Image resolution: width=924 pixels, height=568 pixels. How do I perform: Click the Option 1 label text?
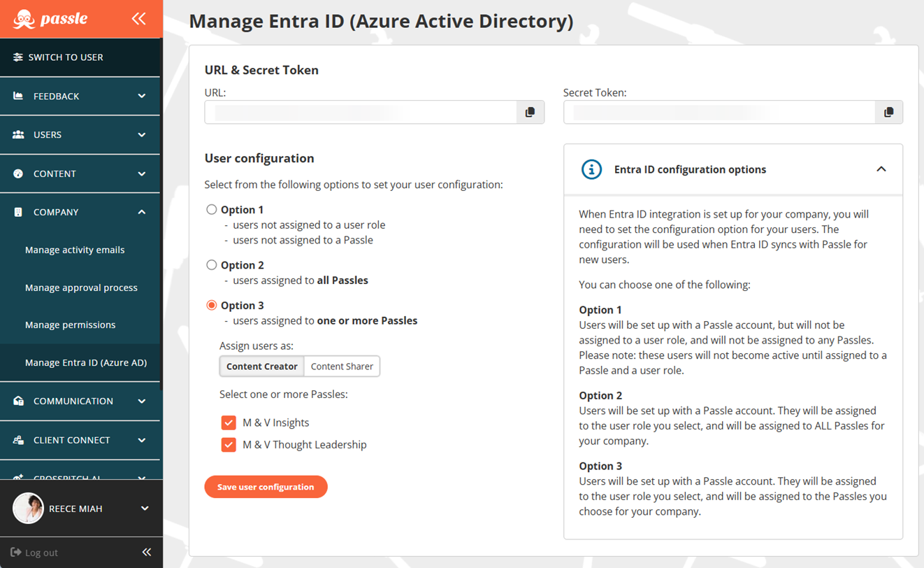(x=242, y=209)
